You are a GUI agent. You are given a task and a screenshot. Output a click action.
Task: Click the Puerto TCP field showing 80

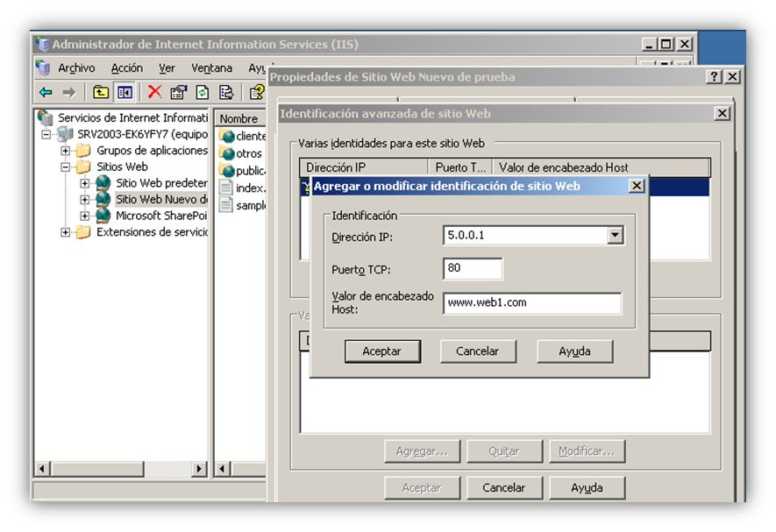[x=473, y=268]
